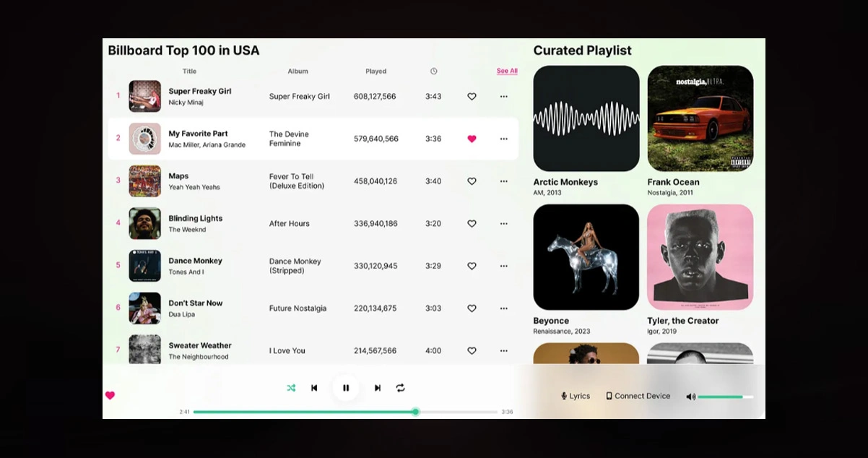Click the Album column header

pos(298,72)
